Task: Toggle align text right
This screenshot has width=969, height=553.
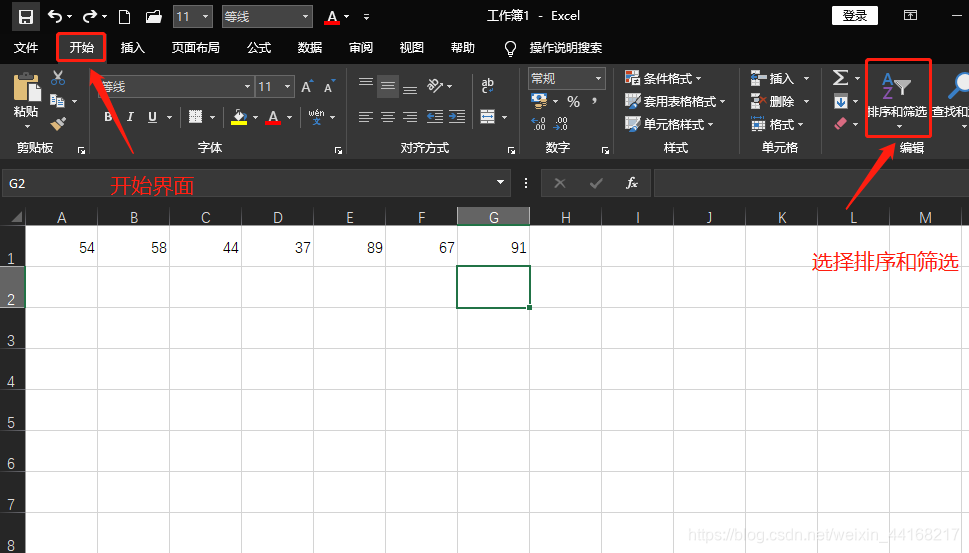Action: [x=410, y=116]
